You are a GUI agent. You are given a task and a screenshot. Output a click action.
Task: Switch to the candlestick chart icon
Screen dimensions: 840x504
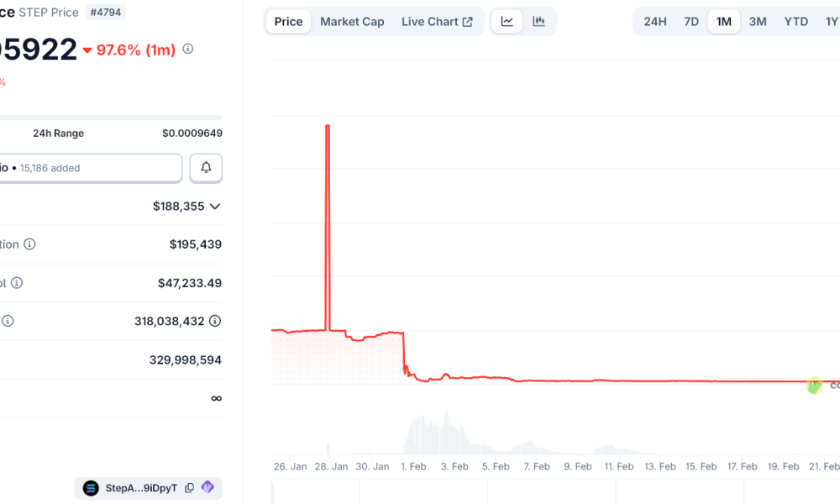[538, 21]
